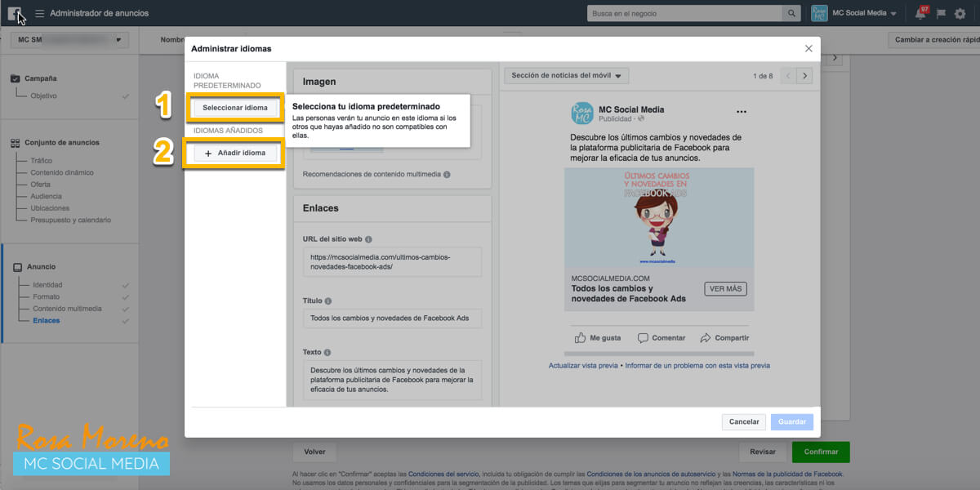Close the Administrar idiomas dialog
Viewport: 980px width, 490px height.
(x=808, y=49)
